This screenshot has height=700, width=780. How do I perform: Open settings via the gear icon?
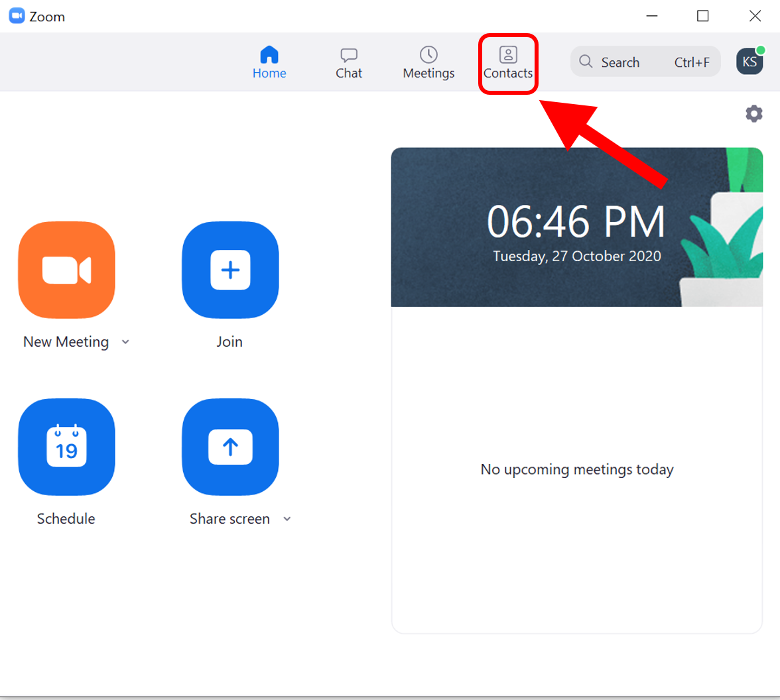coord(753,114)
